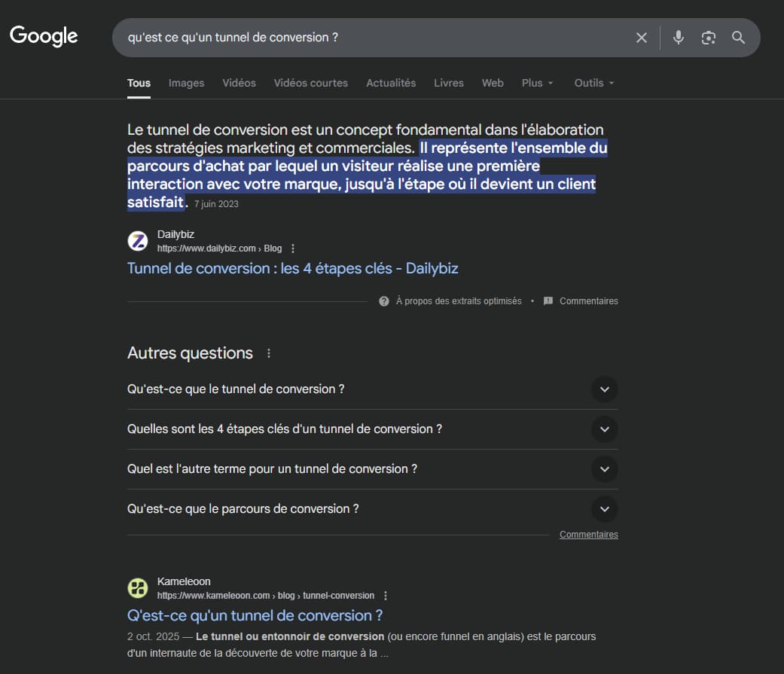Click inside the search input field
The image size is (784, 674).
click(377, 37)
